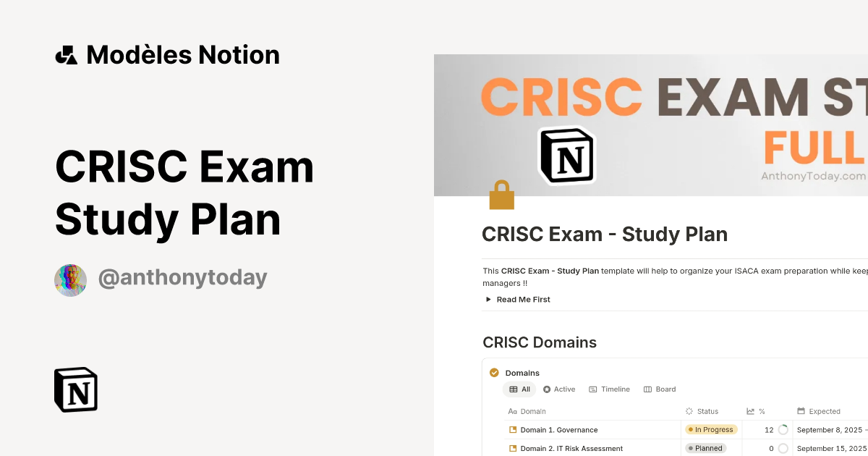Switch to the Active view tab
Screen dimensions: 868x456
point(559,389)
